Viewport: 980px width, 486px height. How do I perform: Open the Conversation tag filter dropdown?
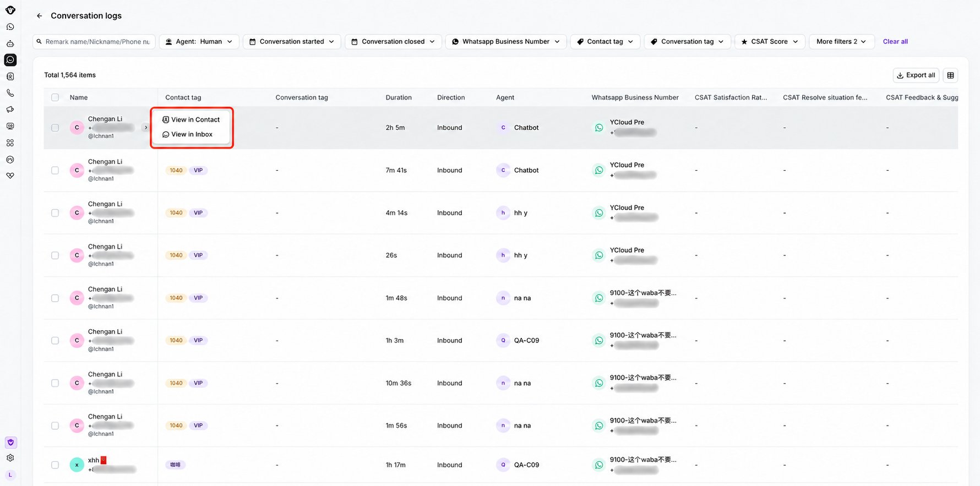(x=688, y=42)
